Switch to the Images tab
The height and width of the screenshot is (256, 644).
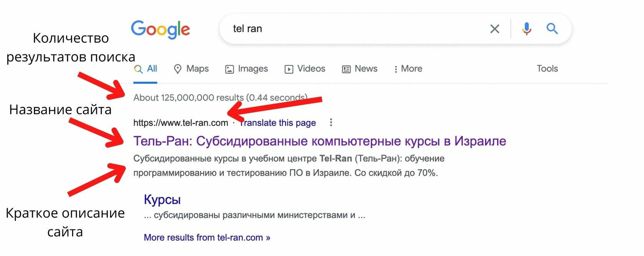tap(246, 69)
